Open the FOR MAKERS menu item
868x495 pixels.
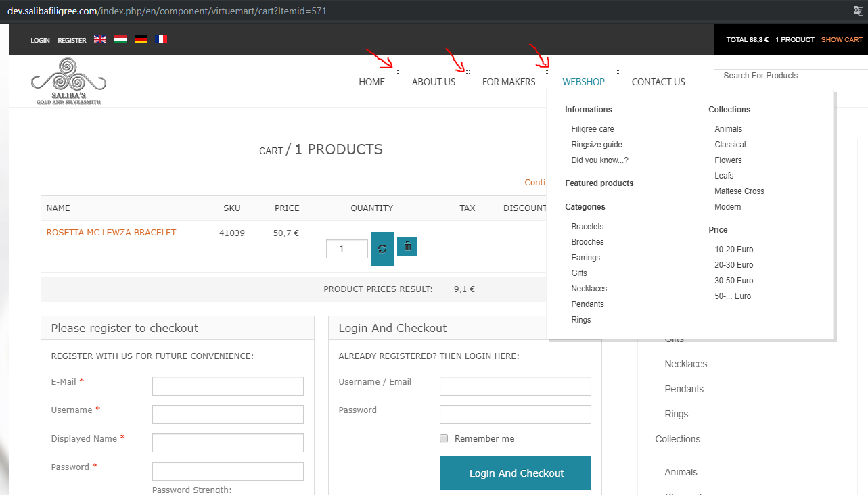click(509, 82)
